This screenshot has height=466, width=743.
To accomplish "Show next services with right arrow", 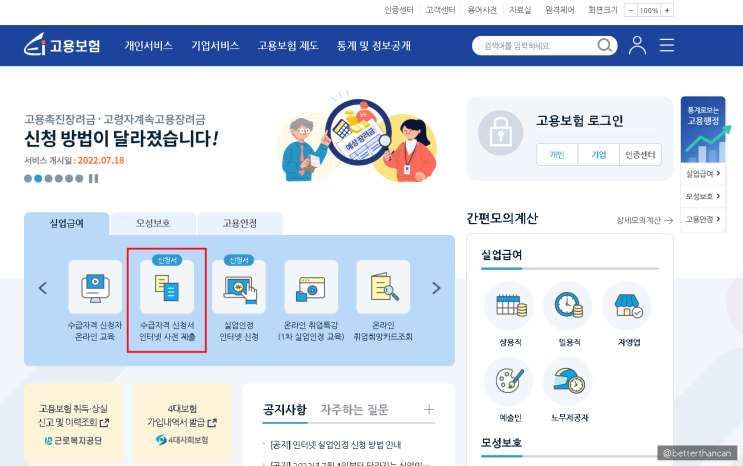I will [x=436, y=288].
